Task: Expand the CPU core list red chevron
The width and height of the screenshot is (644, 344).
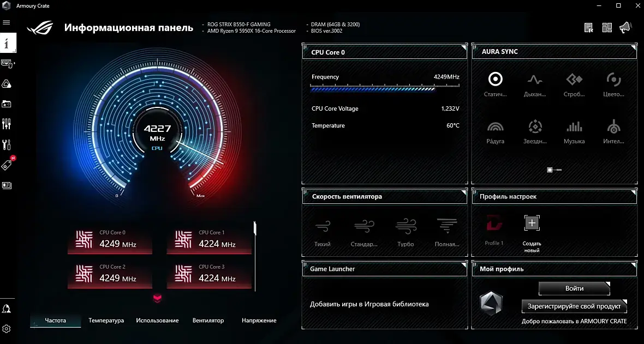Action: (157, 298)
